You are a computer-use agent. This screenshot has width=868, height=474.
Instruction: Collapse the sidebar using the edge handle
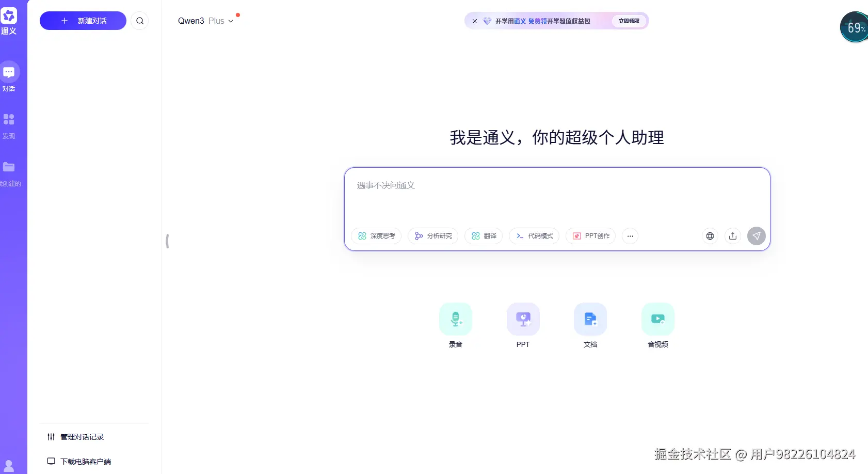[x=167, y=241]
